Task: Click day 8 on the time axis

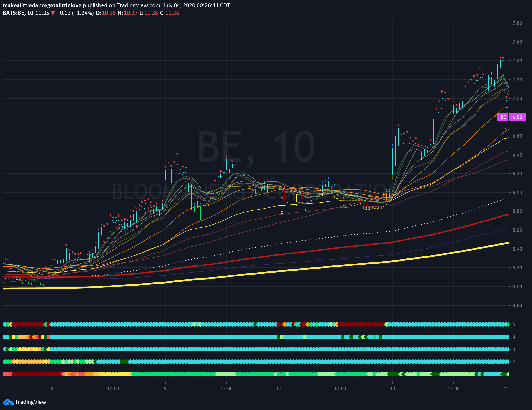Action: (x=52, y=388)
